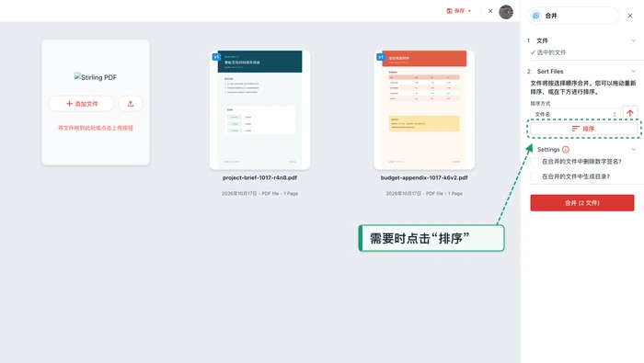644x363 pixels.
Task: Click the 将文件拖到此处或点击上传按钮 hint text
Action: 96,128
